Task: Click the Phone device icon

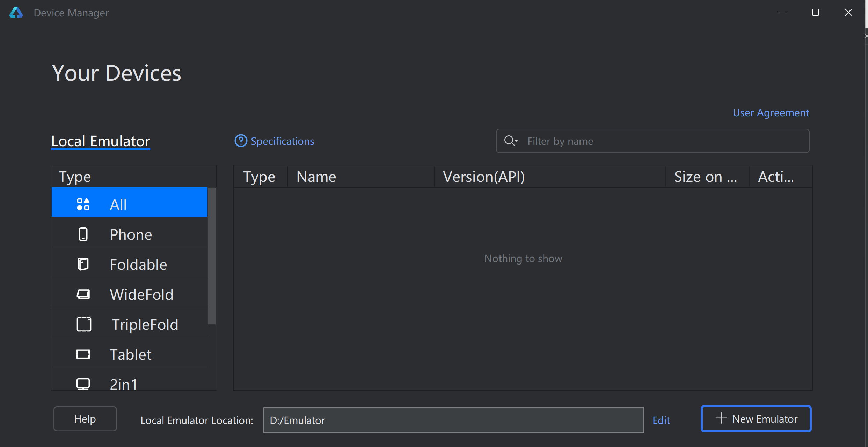Action: 83,234
